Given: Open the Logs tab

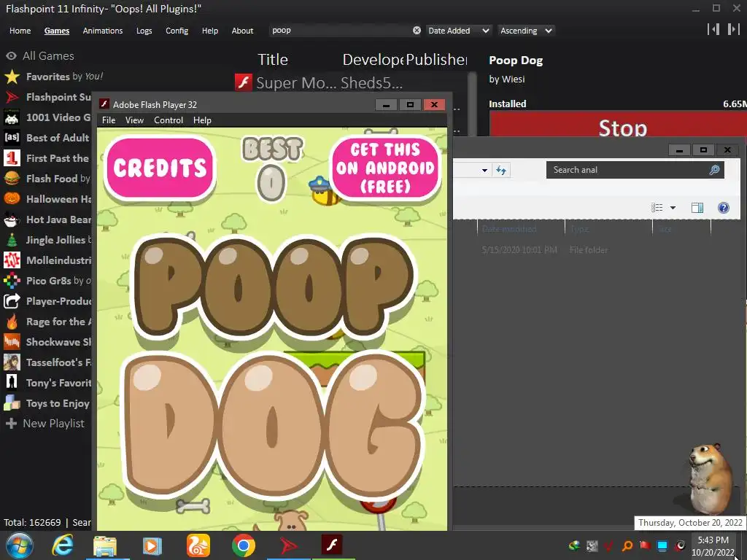Looking at the screenshot, I should [144, 31].
